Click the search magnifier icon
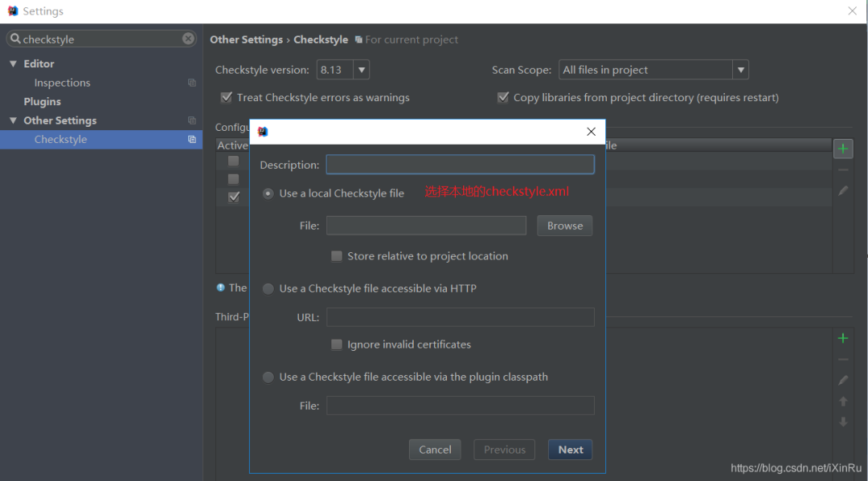 (15, 39)
